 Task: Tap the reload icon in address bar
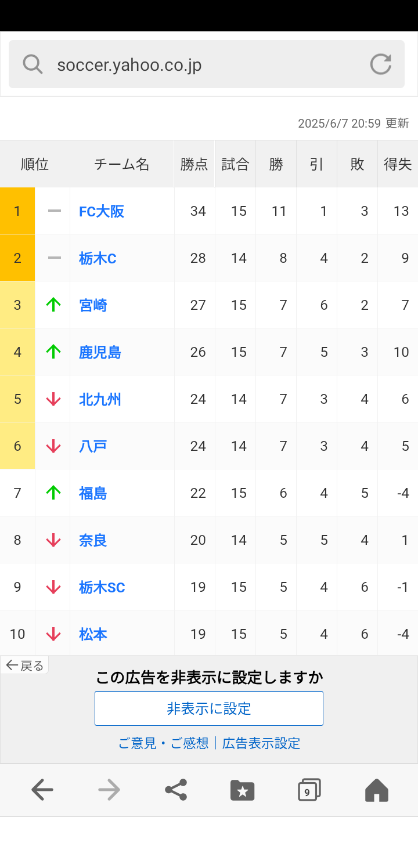381,64
